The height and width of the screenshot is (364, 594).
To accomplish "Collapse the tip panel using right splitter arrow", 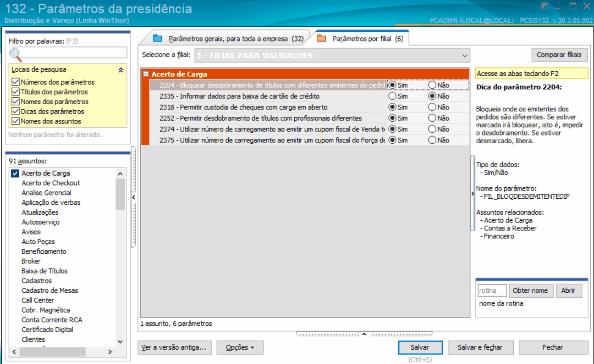I will [473, 194].
